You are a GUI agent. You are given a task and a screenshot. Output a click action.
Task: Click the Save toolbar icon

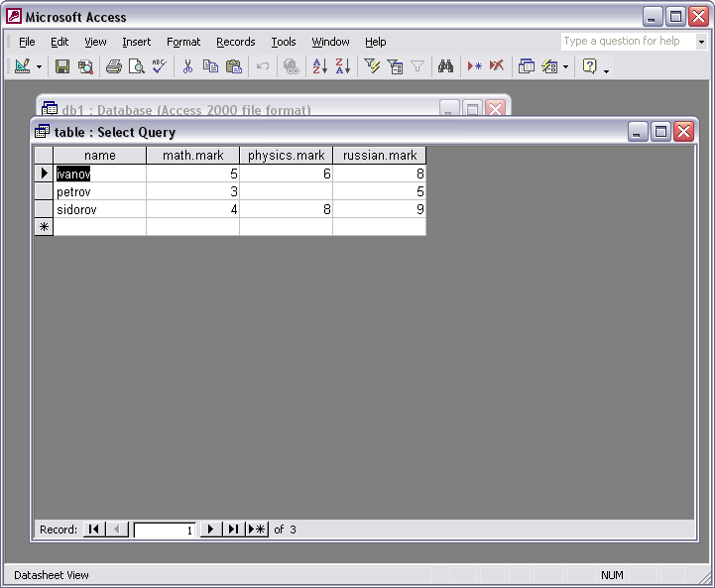62,66
